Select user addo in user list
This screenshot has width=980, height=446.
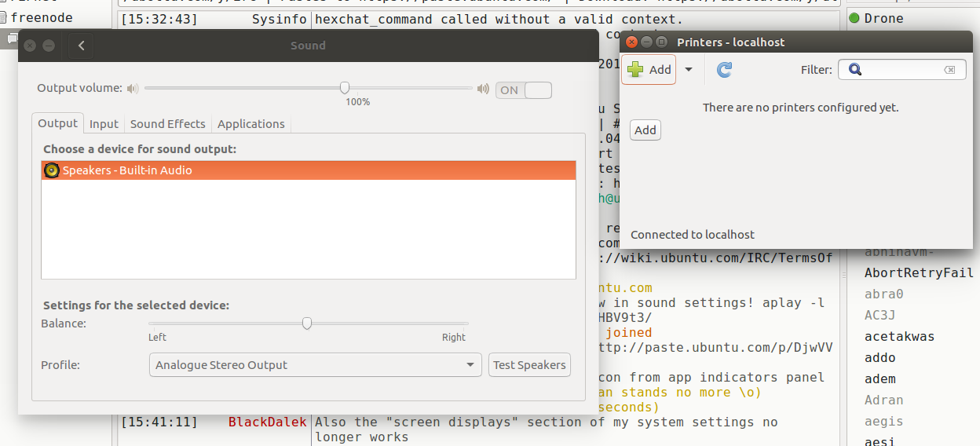point(879,358)
